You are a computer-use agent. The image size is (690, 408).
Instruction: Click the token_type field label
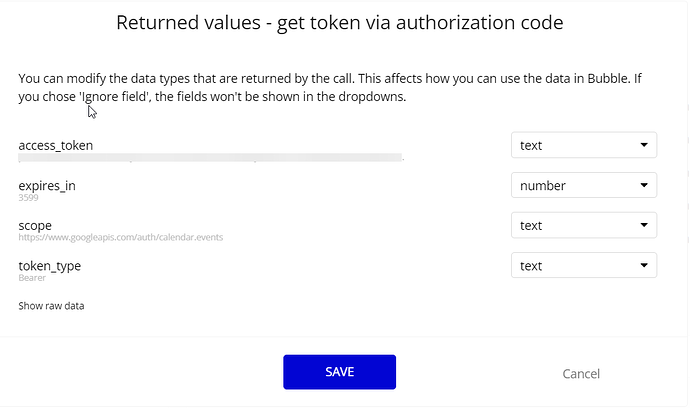[50, 265]
